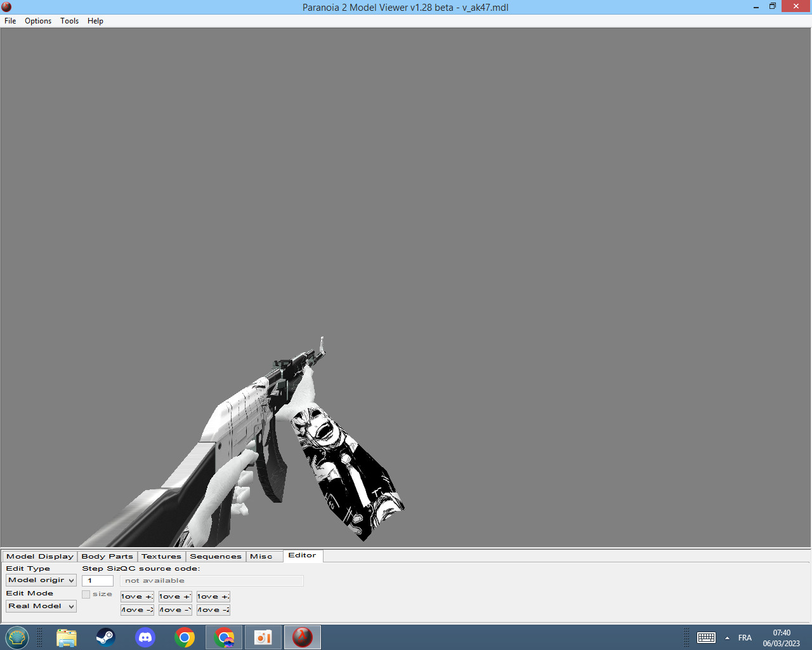Screen dimensions: 812x650
Task: Switch to the Textures tab
Action: pos(161,556)
